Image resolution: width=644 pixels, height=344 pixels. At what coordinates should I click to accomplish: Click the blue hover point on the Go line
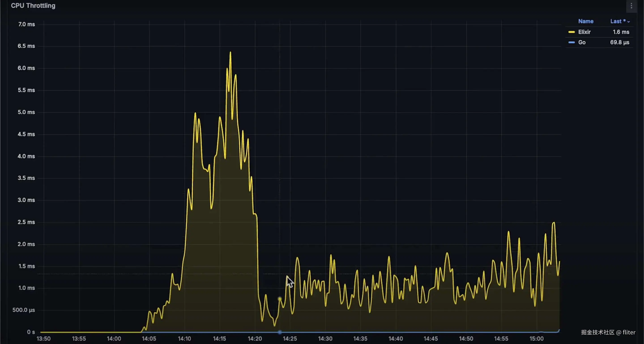280,332
